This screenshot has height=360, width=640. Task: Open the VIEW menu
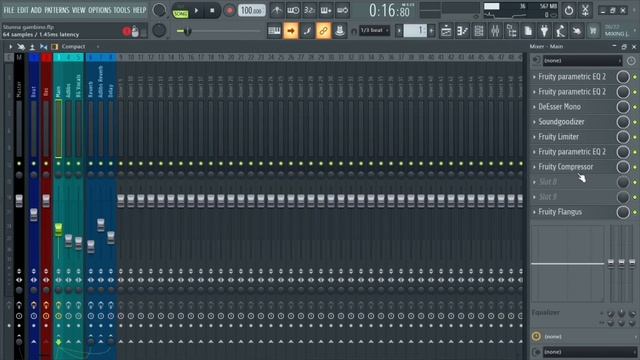(78, 10)
